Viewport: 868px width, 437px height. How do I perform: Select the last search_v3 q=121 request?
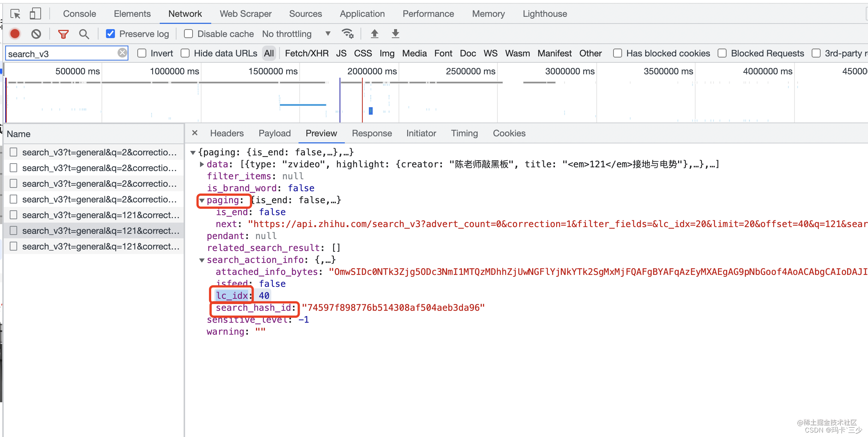[100, 247]
